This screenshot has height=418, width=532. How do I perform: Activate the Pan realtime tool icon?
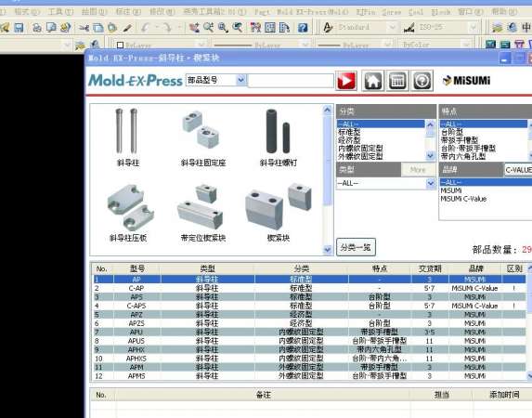click(x=194, y=27)
